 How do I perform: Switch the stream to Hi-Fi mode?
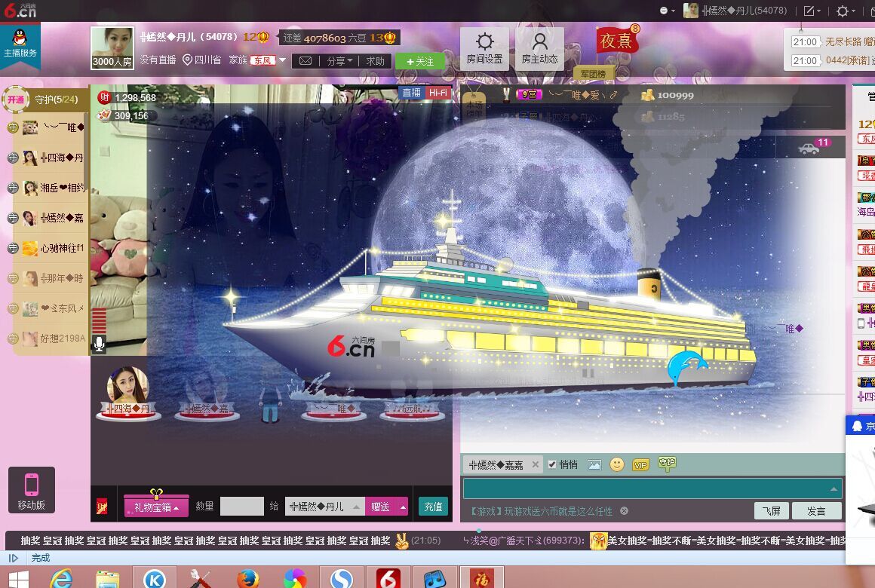pyautogui.click(x=438, y=93)
